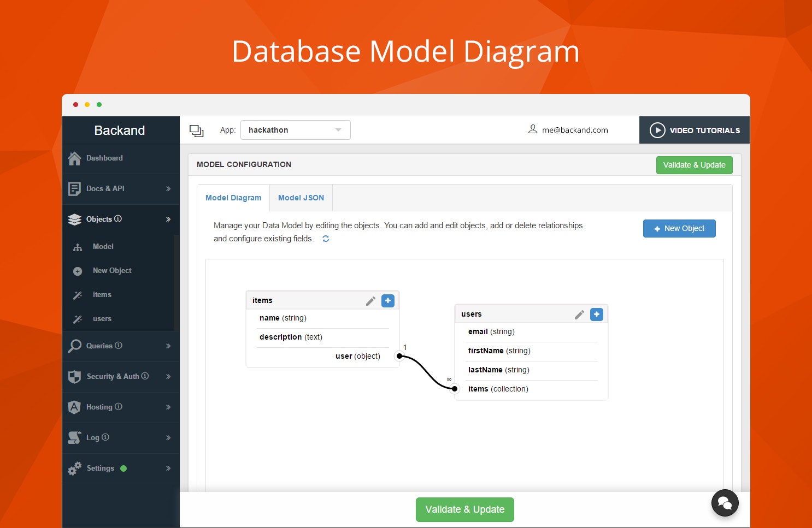The image size is (812, 528).
Task: Select the user (object) field in items
Action: tap(358, 356)
